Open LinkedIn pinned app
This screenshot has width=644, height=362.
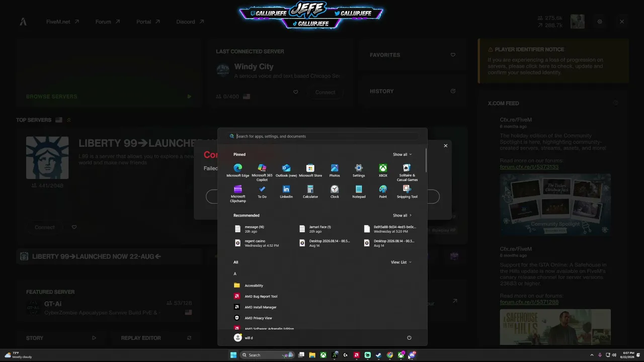286,192
